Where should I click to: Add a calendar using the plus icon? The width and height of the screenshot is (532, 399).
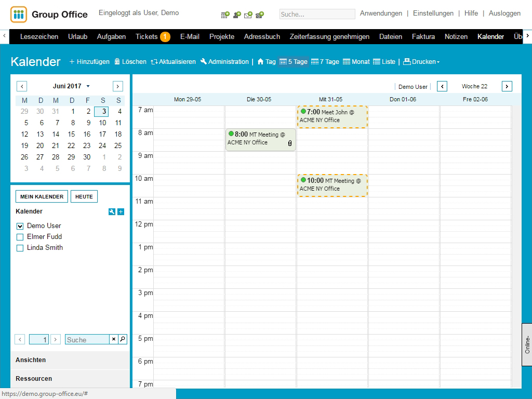coord(121,211)
